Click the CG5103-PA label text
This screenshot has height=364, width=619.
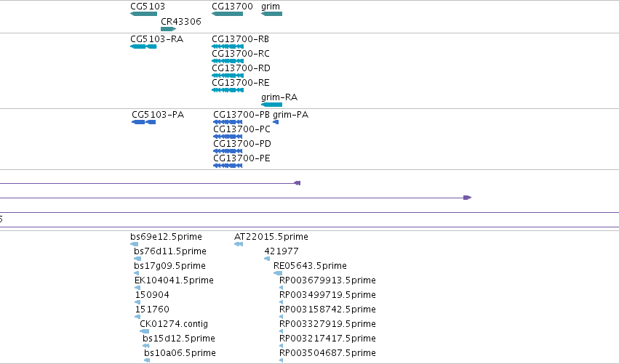coord(158,115)
